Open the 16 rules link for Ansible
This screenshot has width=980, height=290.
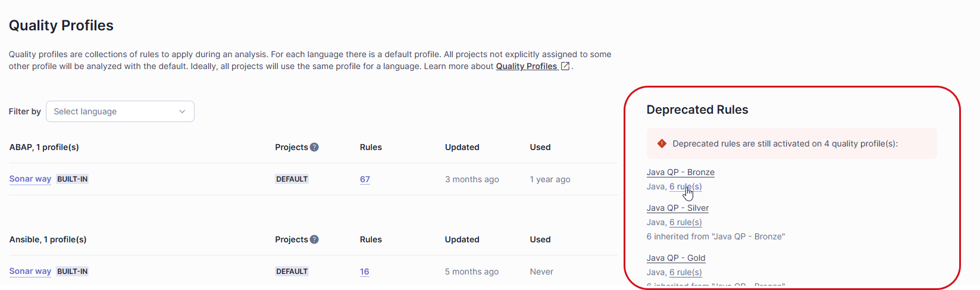tap(364, 272)
